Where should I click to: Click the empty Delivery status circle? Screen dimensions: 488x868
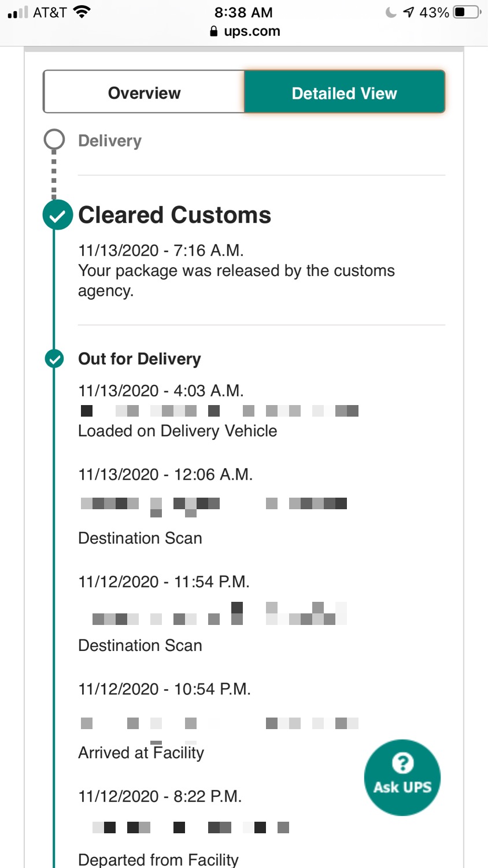54,140
